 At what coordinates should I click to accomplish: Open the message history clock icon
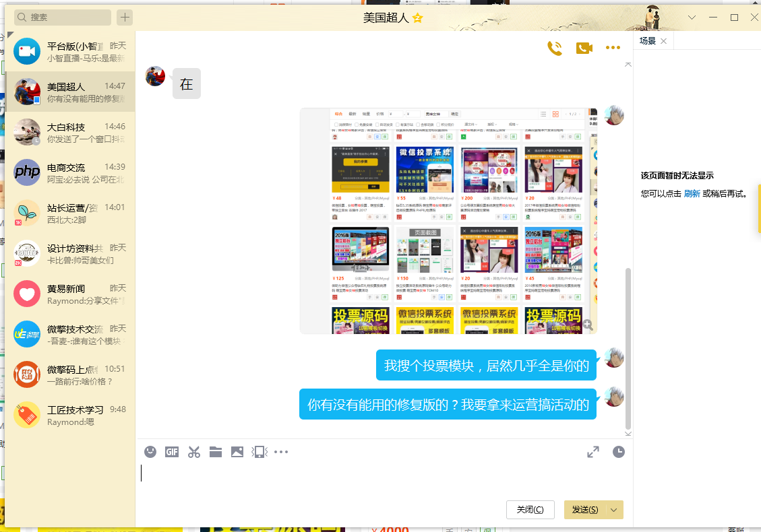click(618, 452)
